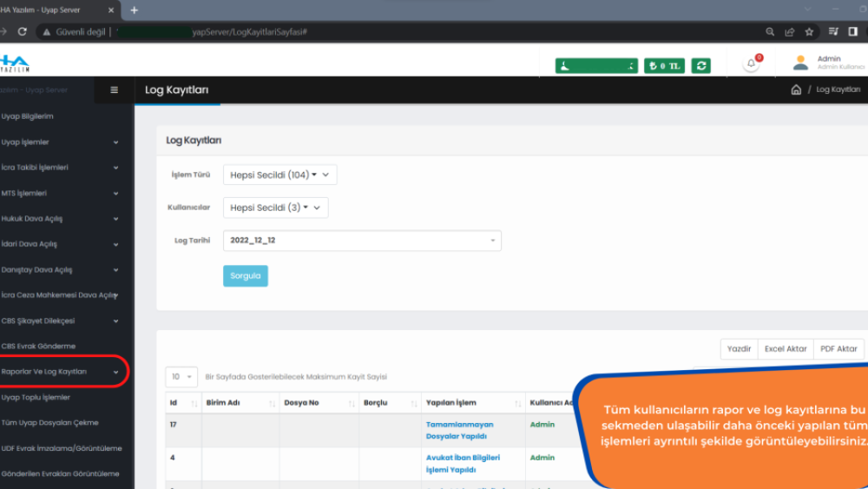Click the green 0 TL balance button
The height and width of the screenshot is (489, 868).
tap(664, 66)
